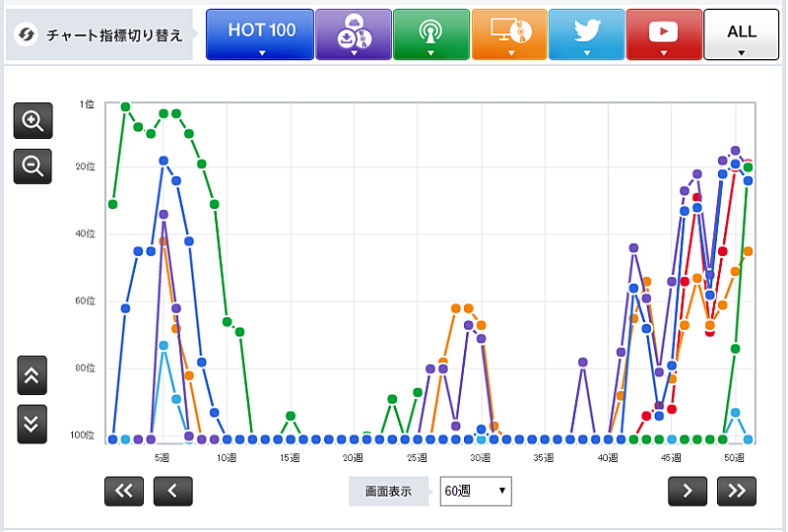
Task: Step back one week with left arrow
Action: coord(172,490)
